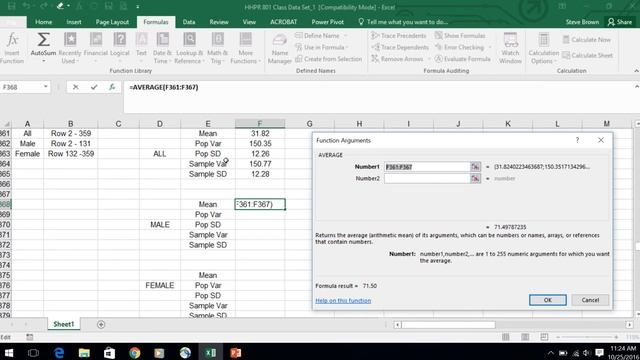Cancel the formula bar entry
Image resolution: width=640 pixels, height=360 pixels.
pos(76,87)
